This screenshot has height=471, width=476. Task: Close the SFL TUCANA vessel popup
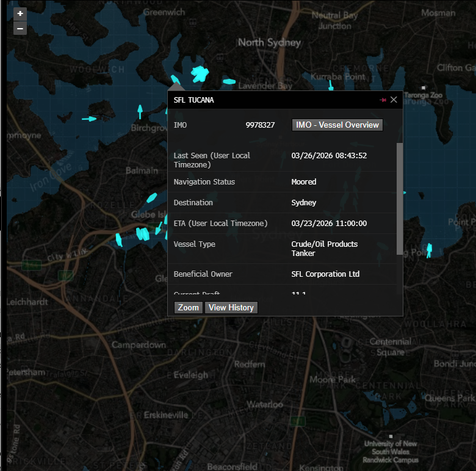[x=394, y=100]
